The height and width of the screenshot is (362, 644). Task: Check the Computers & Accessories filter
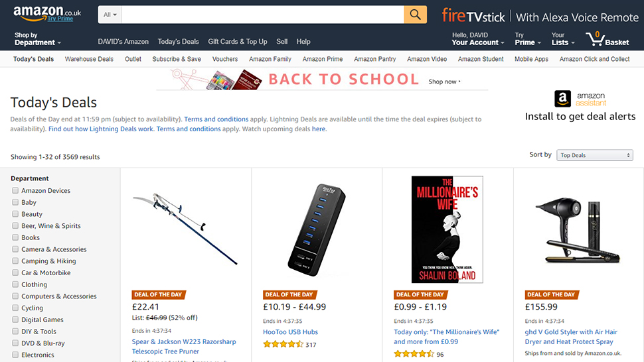pyautogui.click(x=15, y=296)
